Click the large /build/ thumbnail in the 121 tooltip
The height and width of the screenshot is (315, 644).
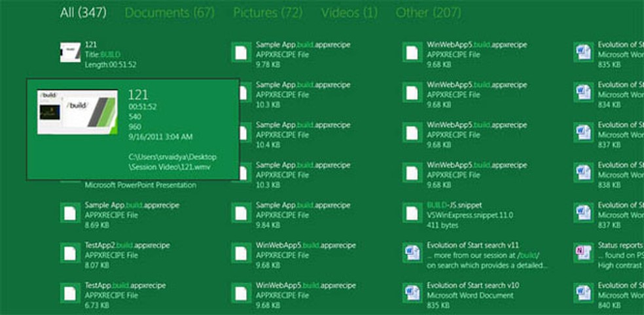point(77,112)
